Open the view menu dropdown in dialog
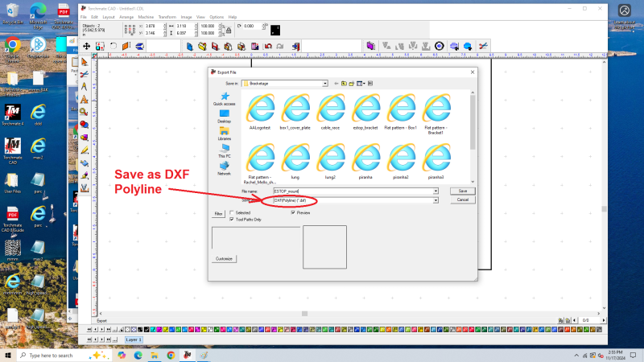The image size is (644, 362). pyautogui.click(x=361, y=84)
